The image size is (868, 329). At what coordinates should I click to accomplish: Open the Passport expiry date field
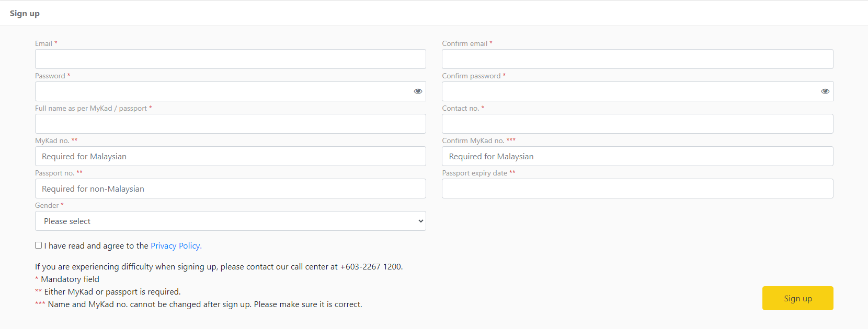pyautogui.click(x=637, y=189)
